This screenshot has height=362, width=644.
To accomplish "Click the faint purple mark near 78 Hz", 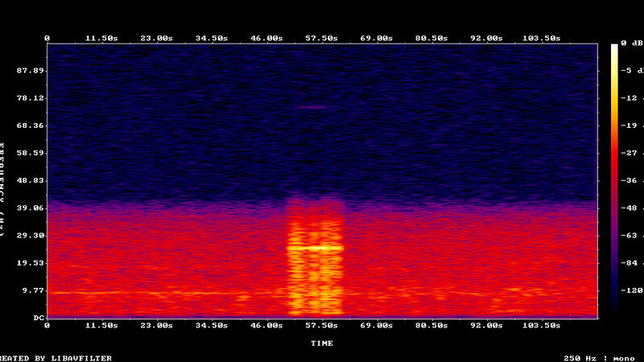I will pos(314,107).
